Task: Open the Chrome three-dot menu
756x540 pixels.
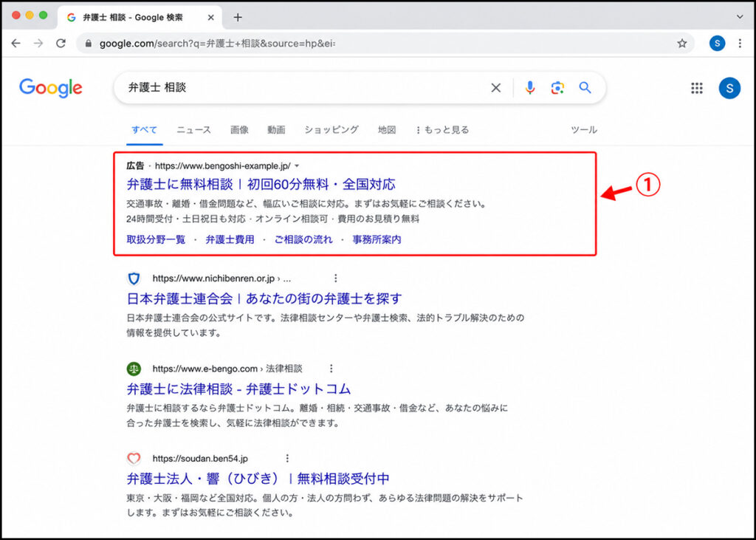Action: (740, 44)
